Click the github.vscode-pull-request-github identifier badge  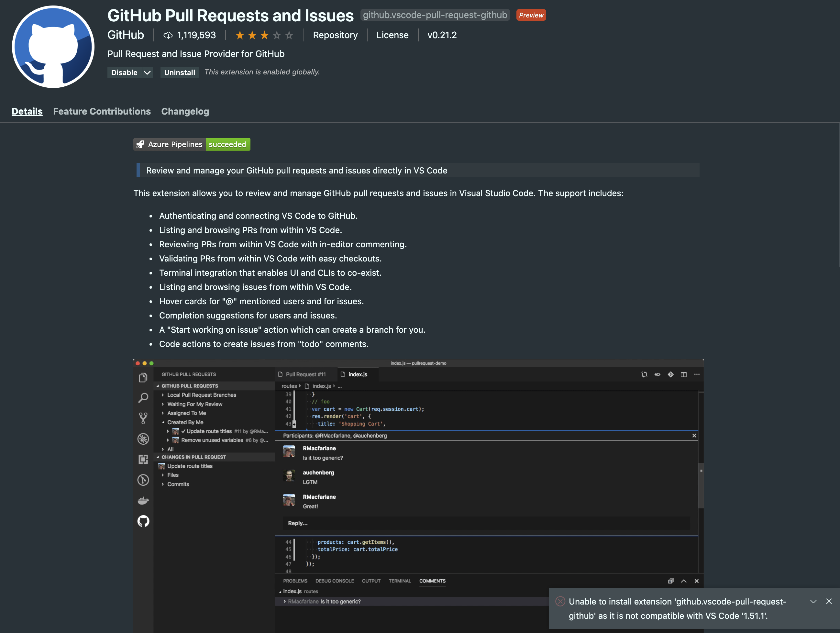coord(435,15)
